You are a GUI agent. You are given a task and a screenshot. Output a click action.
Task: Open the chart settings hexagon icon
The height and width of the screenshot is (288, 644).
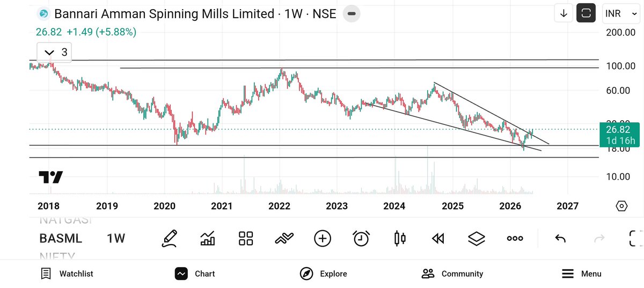pyautogui.click(x=621, y=206)
